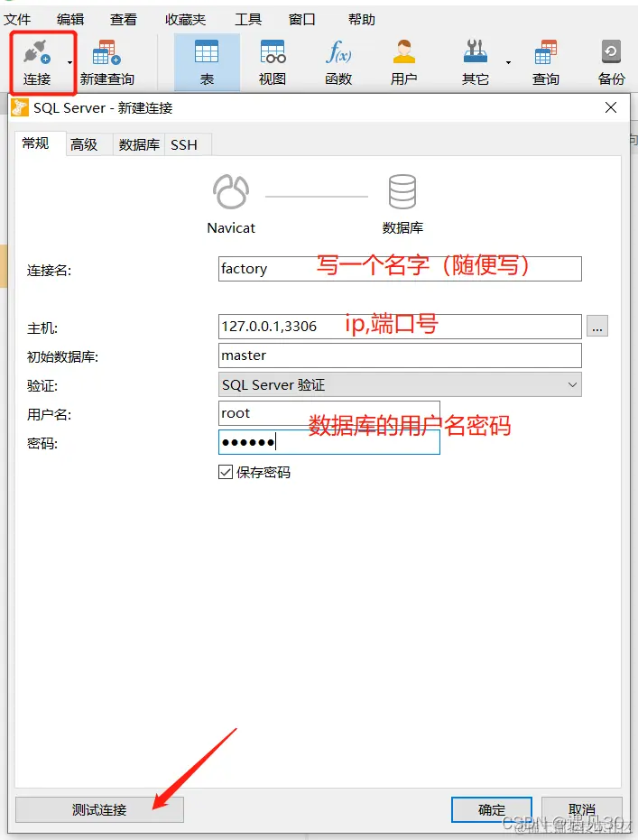The width and height of the screenshot is (638, 840).
Task: Open the 连接 dropdown arrow
Action: pos(69,62)
